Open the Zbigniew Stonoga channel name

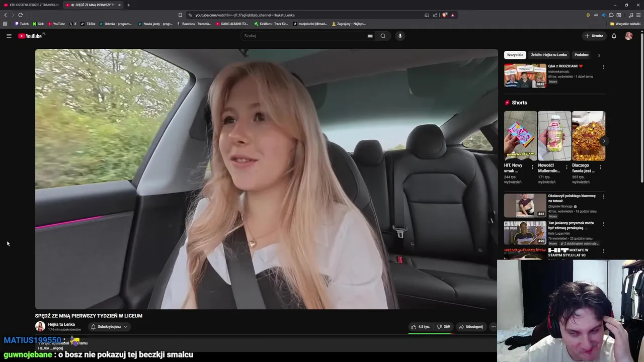561,206
